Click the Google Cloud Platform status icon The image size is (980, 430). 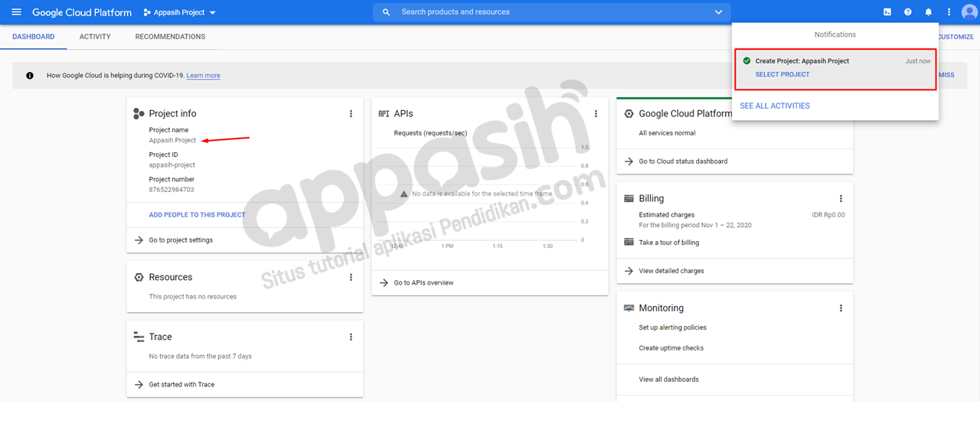coord(629,113)
